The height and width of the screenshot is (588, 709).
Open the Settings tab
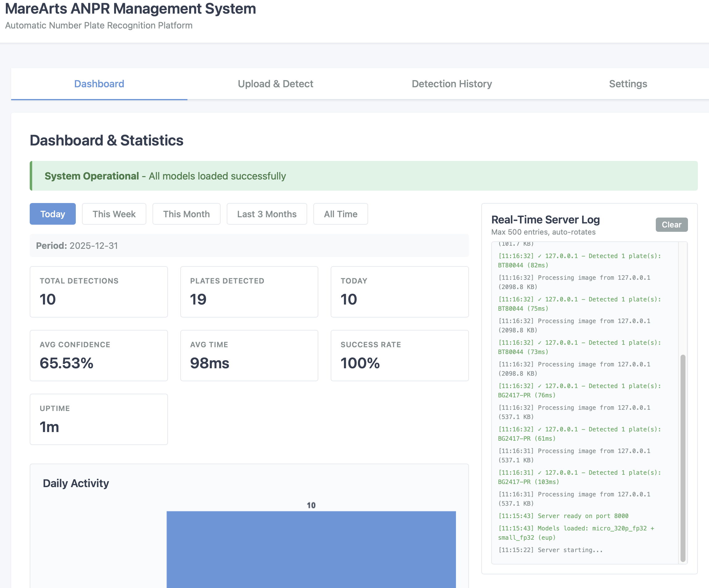pyautogui.click(x=628, y=84)
